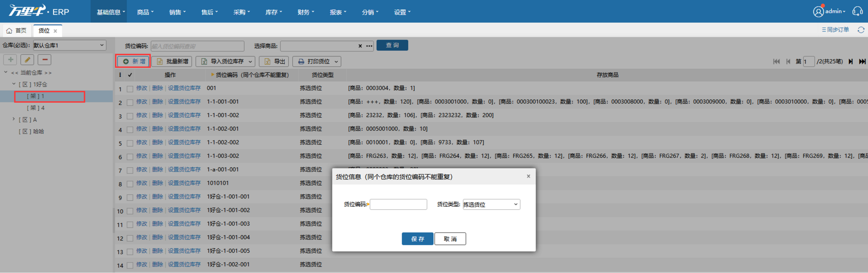Image resolution: width=868 pixels, height=273 pixels.
Task: Click the green plus add-zone icon
Action: pos(11,60)
